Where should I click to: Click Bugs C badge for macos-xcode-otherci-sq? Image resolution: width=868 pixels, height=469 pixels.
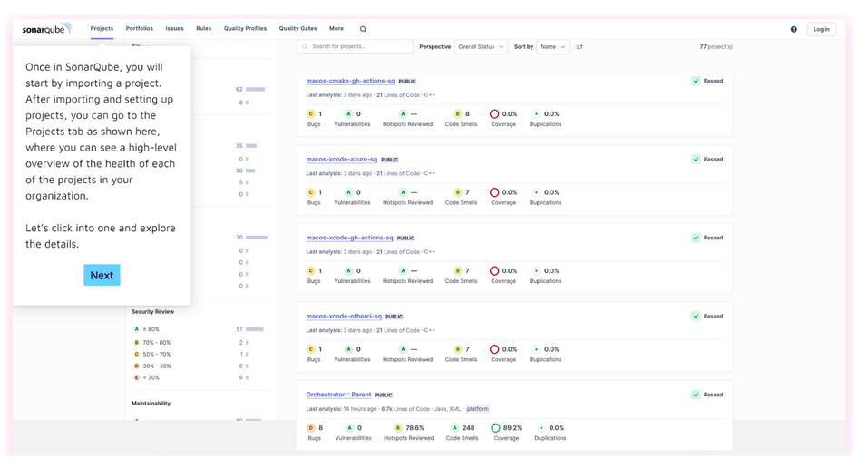(x=310, y=349)
